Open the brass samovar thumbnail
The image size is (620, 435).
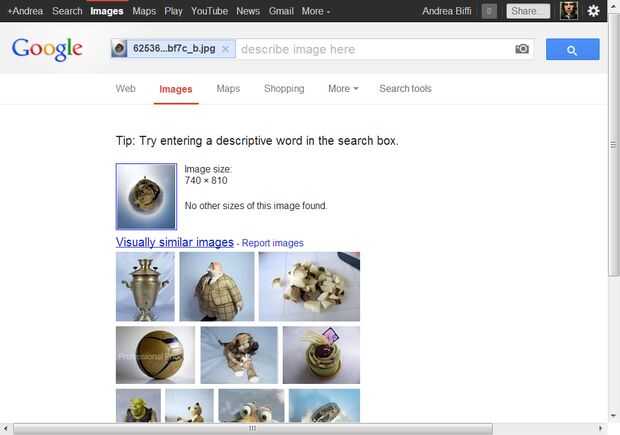point(145,286)
